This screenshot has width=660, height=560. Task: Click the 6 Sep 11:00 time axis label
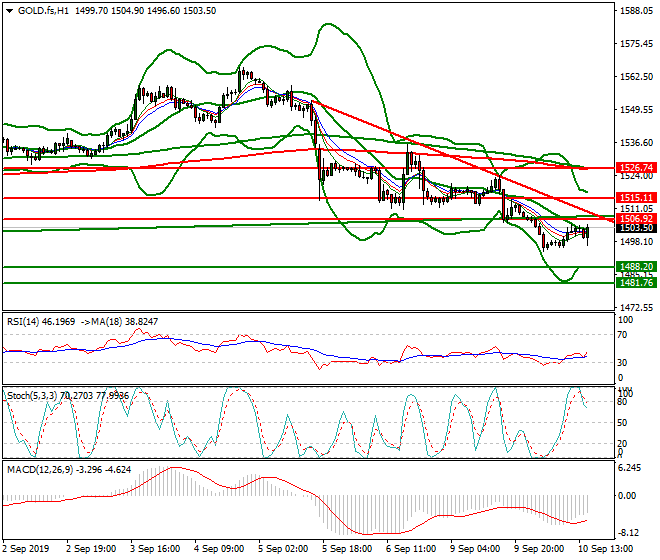[x=412, y=549]
